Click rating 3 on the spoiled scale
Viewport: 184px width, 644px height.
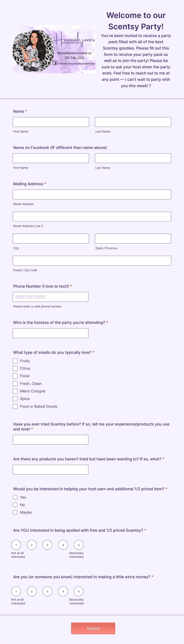(x=47, y=545)
